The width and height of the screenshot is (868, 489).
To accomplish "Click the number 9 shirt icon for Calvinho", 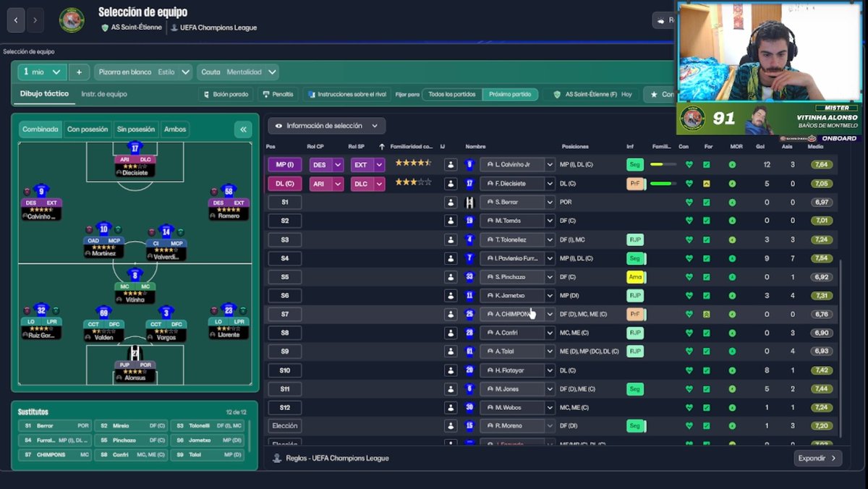I will point(469,165).
